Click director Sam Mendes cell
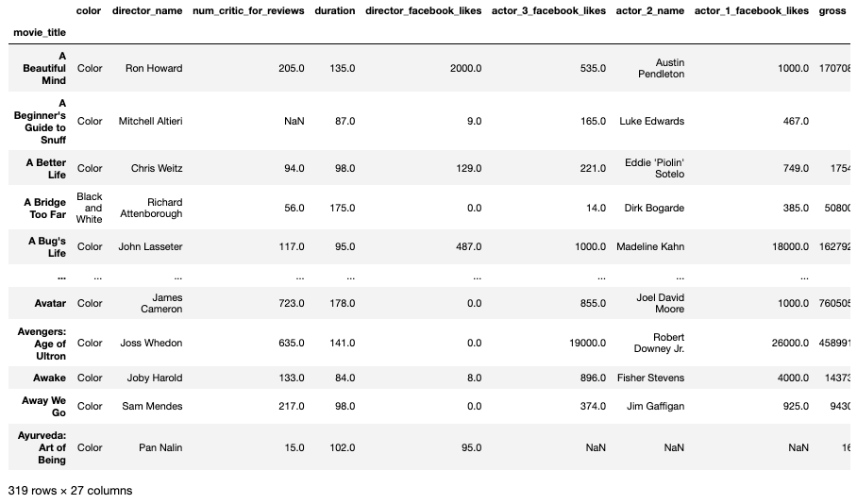 pyautogui.click(x=152, y=406)
